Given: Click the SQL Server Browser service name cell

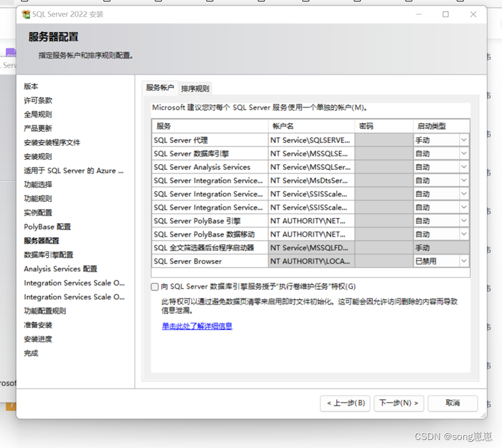Looking at the screenshot, I should [x=210, y=261].
